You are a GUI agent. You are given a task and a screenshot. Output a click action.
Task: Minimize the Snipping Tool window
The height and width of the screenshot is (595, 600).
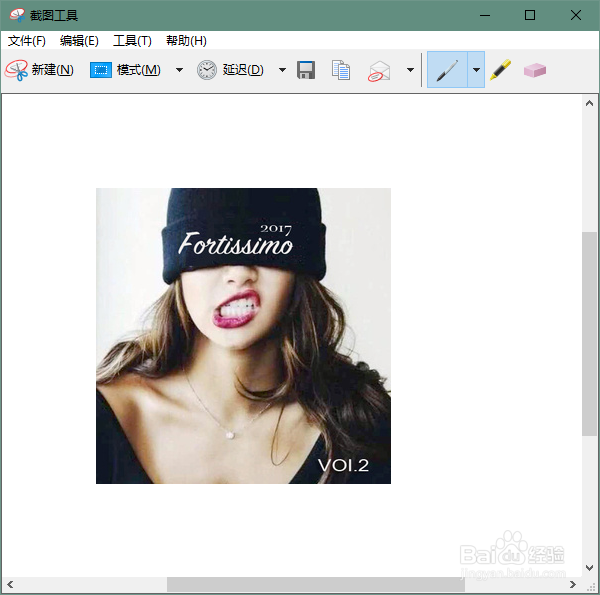pyautogui.click(x=485, y=15)
